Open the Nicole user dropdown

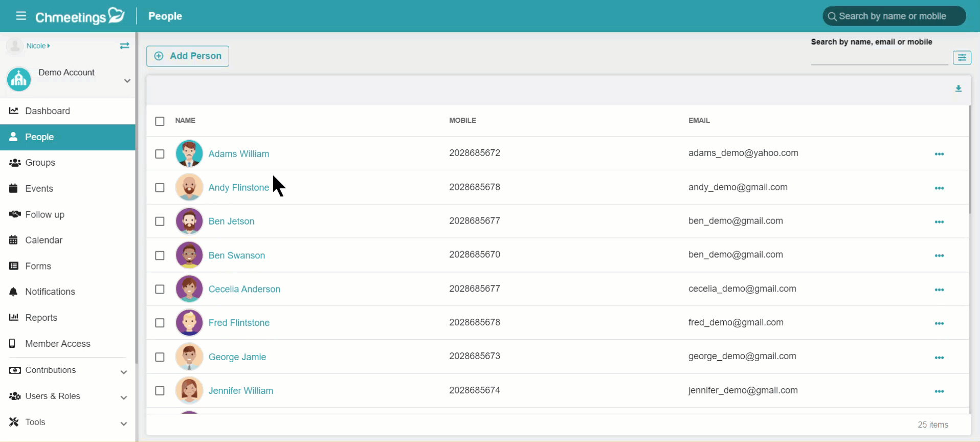pyautogui.click(x=38, y=46)
